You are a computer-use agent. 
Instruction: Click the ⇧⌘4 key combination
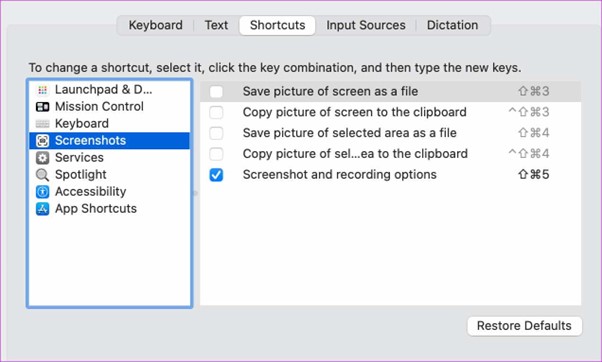[534, 133]
